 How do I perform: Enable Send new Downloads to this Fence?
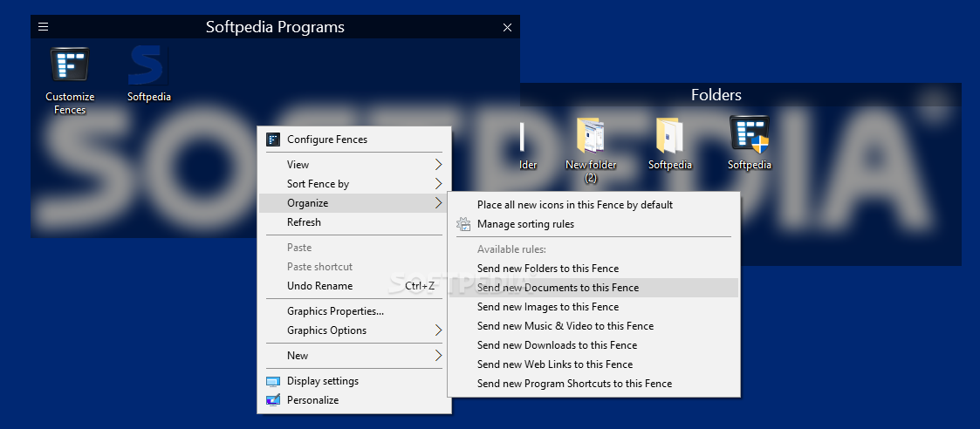click(x=593, y=345)
